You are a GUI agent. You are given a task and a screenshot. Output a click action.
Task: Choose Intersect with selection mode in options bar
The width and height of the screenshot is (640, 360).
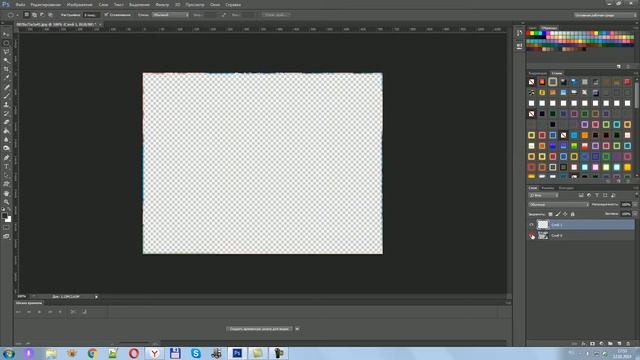[50, 15]
